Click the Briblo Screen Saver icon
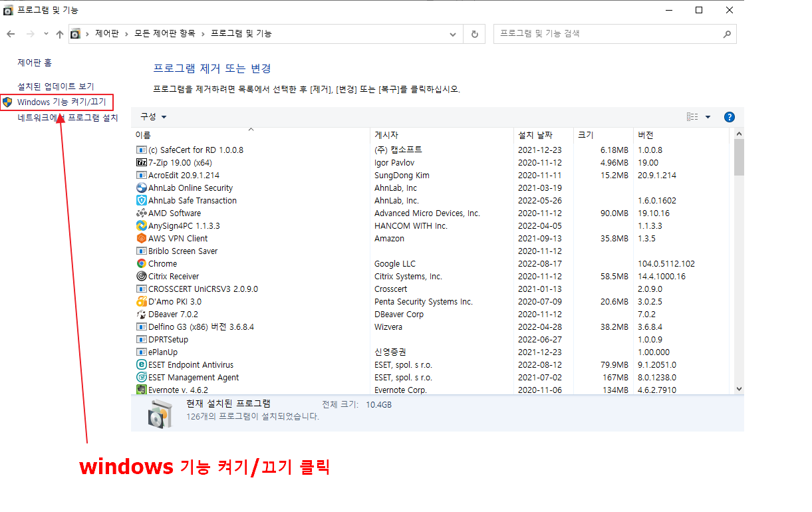This screenshot has width=812, height=512. point(141,251)
